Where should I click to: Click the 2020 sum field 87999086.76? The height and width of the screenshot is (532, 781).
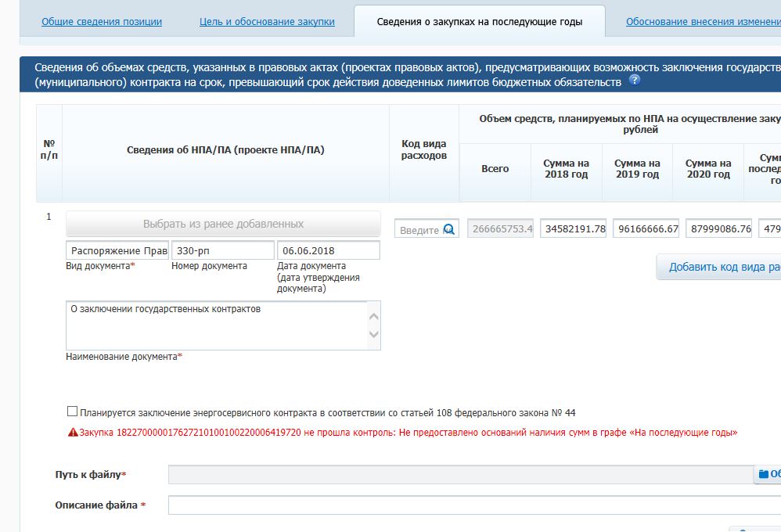coord(718,229)
